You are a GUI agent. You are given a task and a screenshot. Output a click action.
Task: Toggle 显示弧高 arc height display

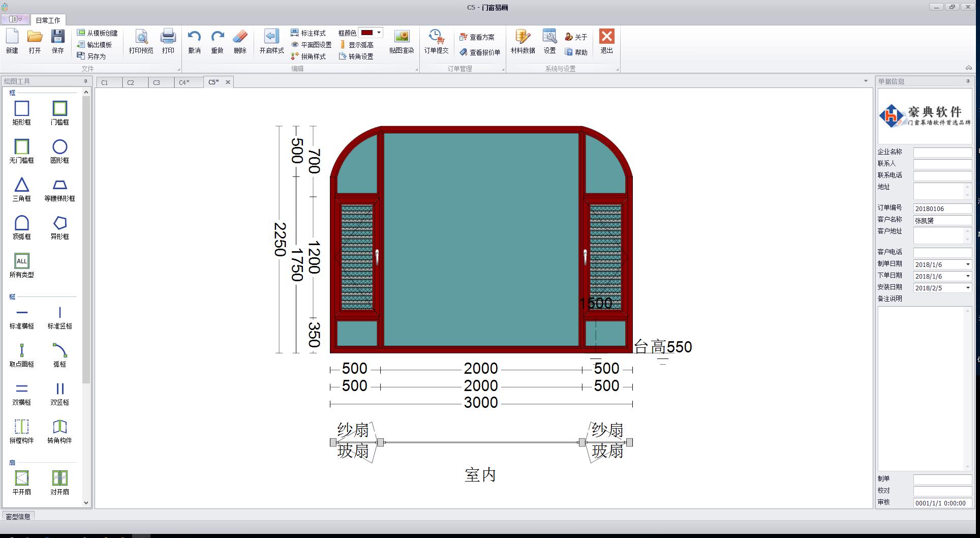pyautogui.click(x=356, y=45)
